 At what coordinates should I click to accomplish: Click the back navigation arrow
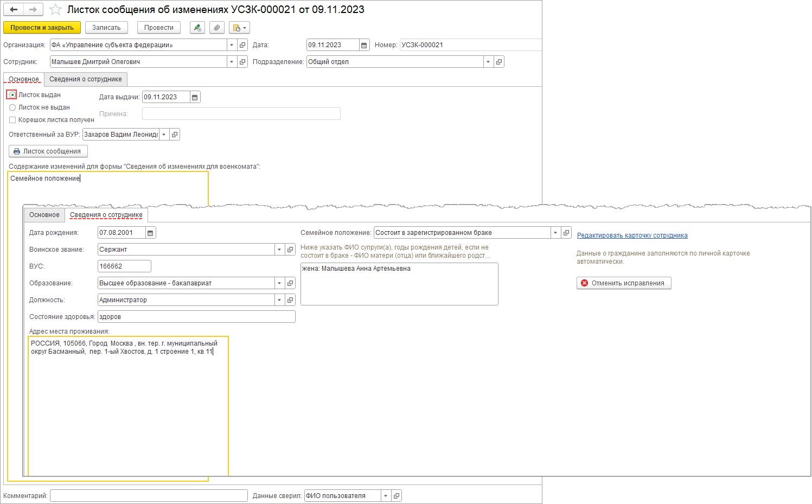[14, 9]
